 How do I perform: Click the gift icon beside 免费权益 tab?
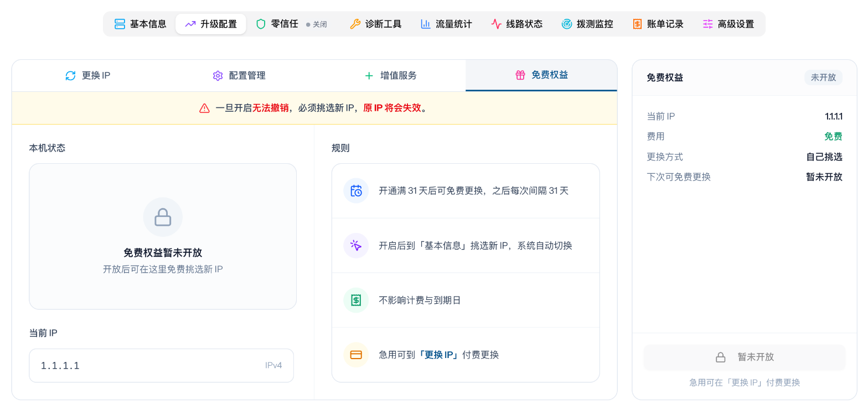[x=520, y=75]
